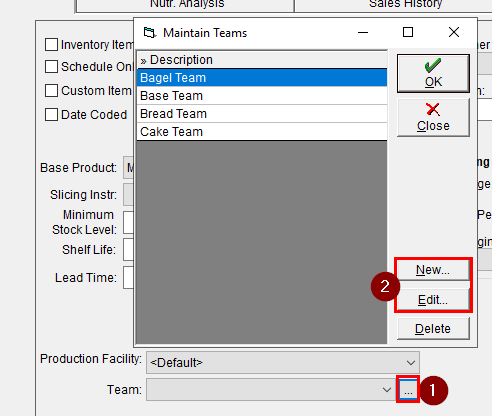The height and width of the screenshot is (416, 492).
Task: Minimize the Maintain Teams dialog
Action: (x=363, y=32)
